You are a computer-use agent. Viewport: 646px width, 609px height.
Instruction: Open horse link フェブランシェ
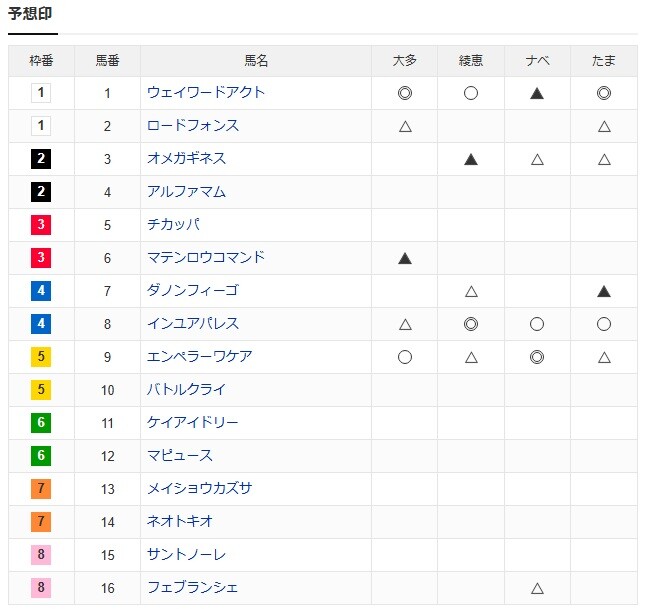click(192, 587)
